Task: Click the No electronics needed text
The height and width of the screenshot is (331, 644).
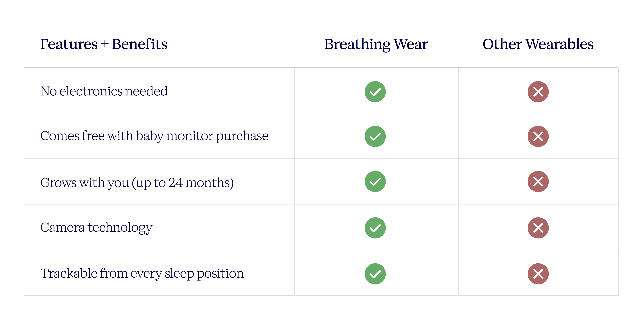Action: 104,91
